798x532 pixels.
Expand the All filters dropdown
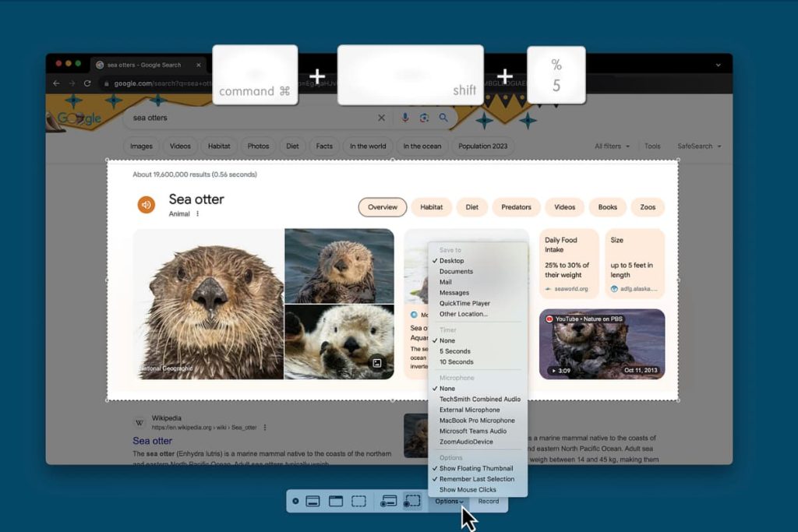(x=613, y=146)
